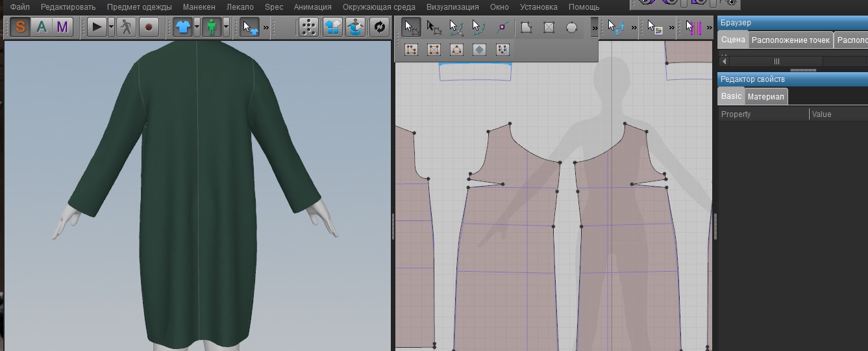Click the browser tabs left scroll arrow

coord(725,61)
